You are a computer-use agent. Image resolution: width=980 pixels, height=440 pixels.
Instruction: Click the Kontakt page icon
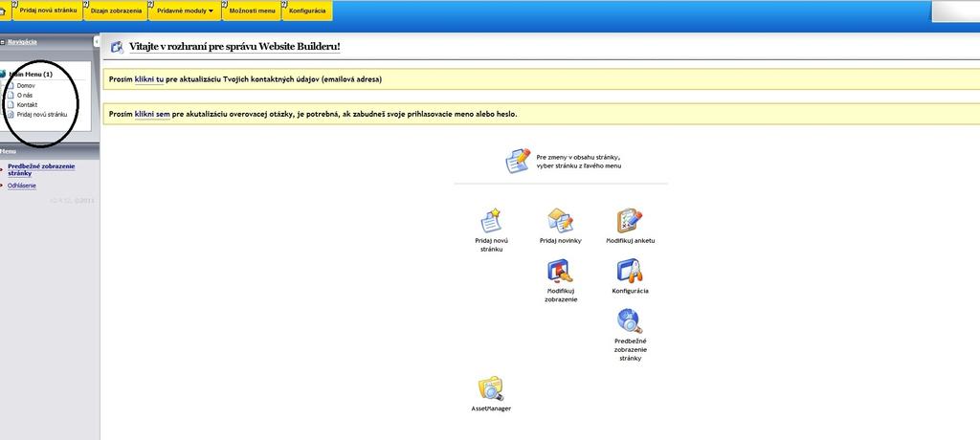pos(10,105)
